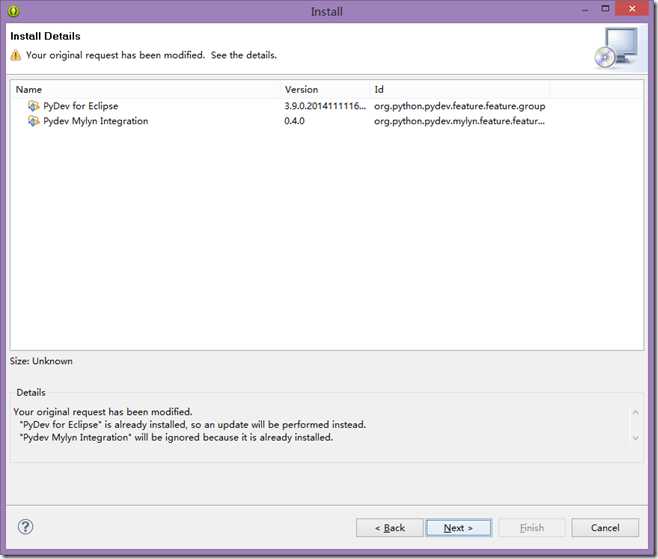This screenshot has width=658, height=559.
Task: Click the 'will be ignored because' line
Action: pos(176,437)
